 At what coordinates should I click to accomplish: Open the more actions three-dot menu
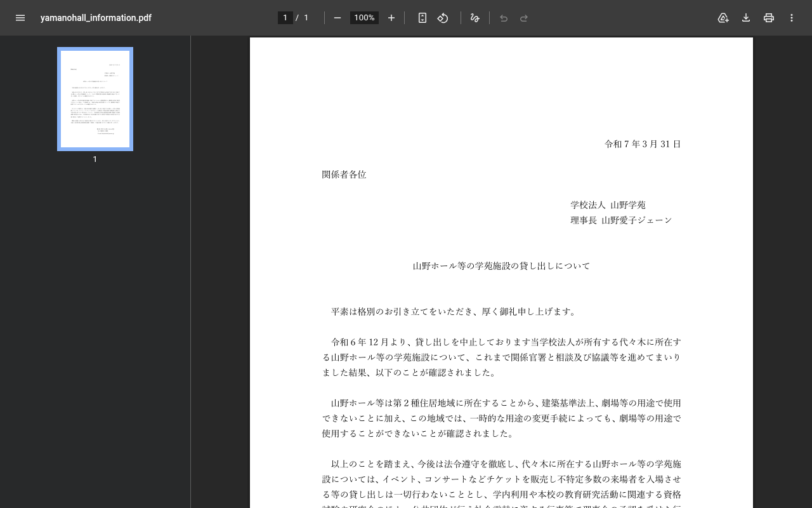tap(792, 18)
